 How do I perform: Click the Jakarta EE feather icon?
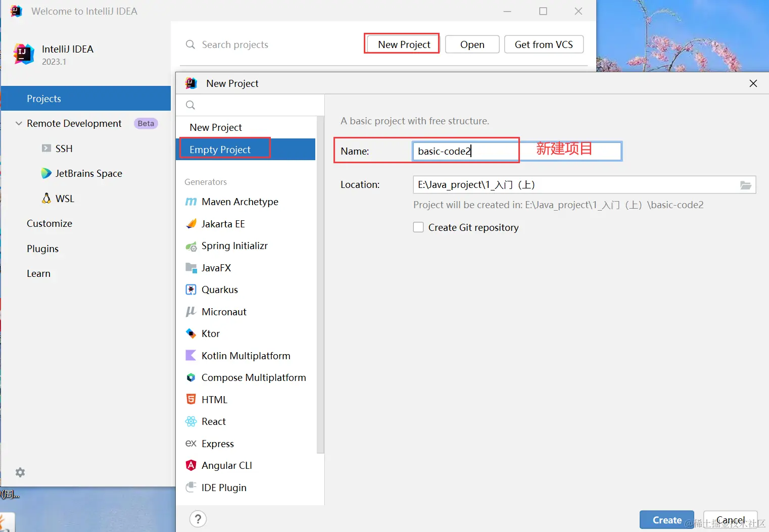(191, 224)
